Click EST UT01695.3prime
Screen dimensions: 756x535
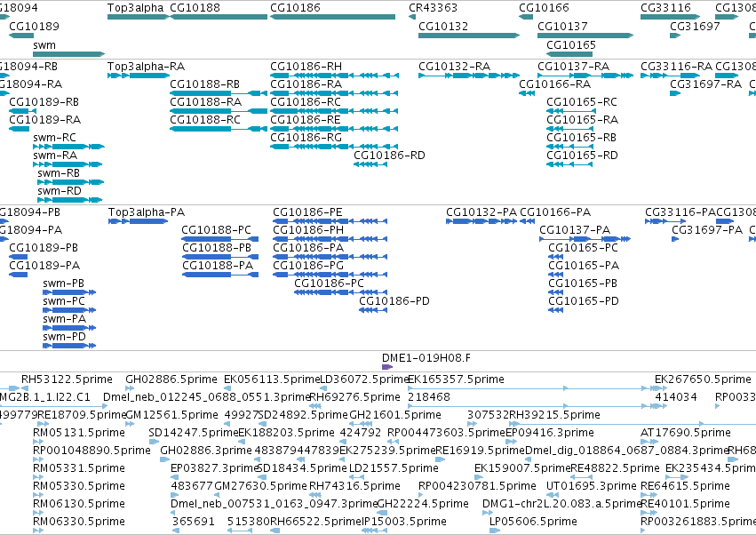553,495
